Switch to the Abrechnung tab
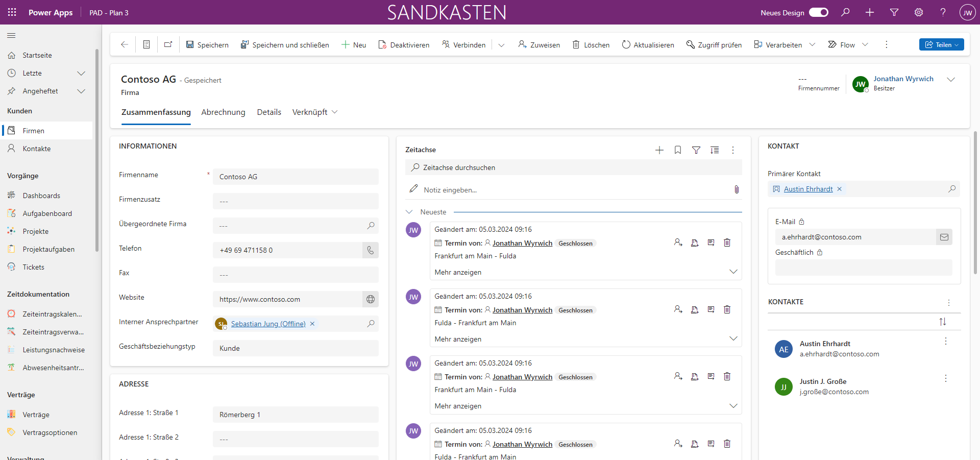 (x=223, y=112)
